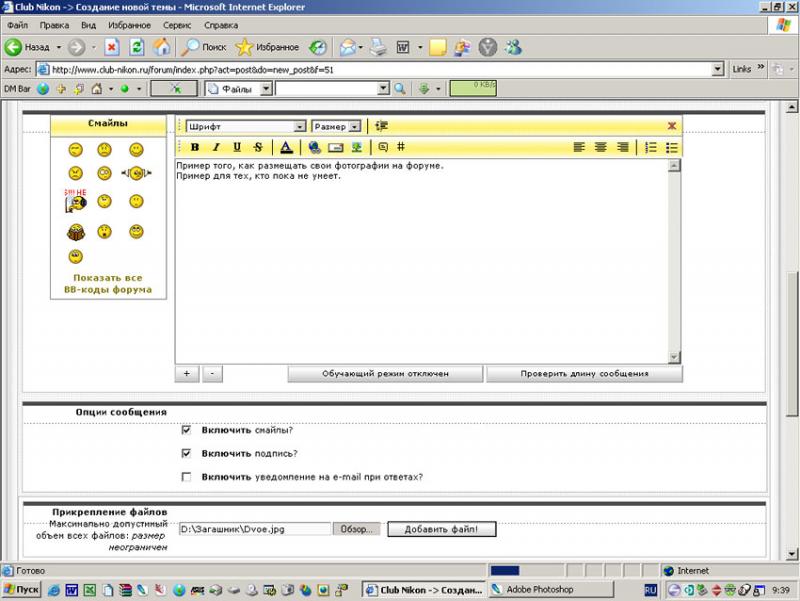Go to Home page icon
800x601 pixels.
pos(162,47)
